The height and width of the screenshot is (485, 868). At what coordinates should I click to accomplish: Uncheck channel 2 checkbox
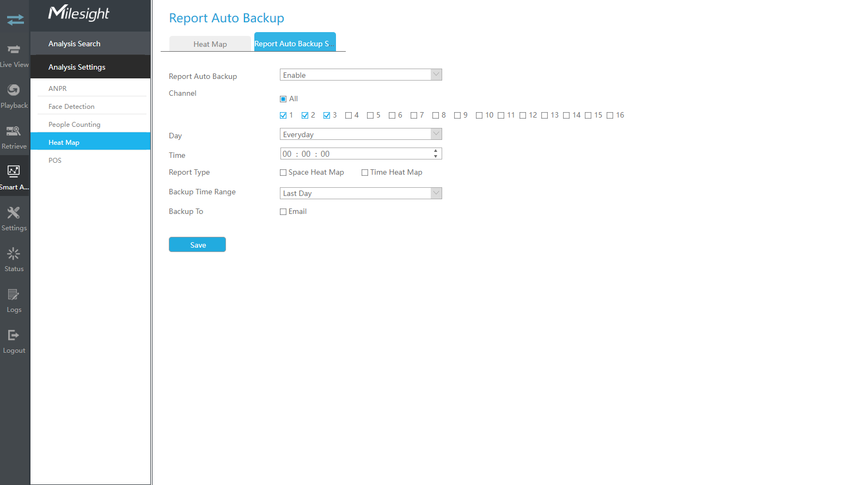pyautogui.click(x=305, y=115)
